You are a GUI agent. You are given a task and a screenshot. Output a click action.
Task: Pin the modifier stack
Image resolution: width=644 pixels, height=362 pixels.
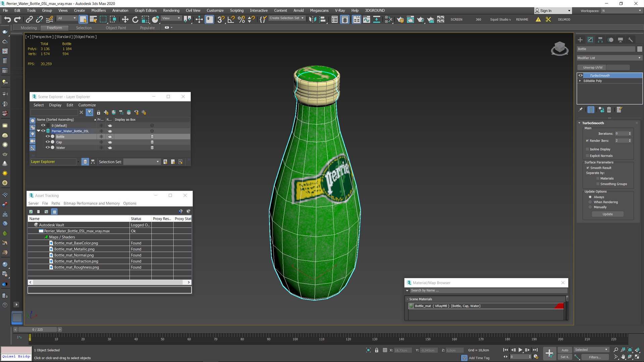pyautogui.click(x=580, y=110)
